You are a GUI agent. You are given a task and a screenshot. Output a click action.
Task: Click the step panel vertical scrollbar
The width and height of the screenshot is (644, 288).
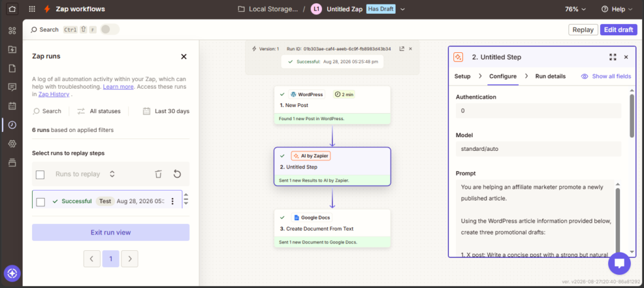point(631,116)
